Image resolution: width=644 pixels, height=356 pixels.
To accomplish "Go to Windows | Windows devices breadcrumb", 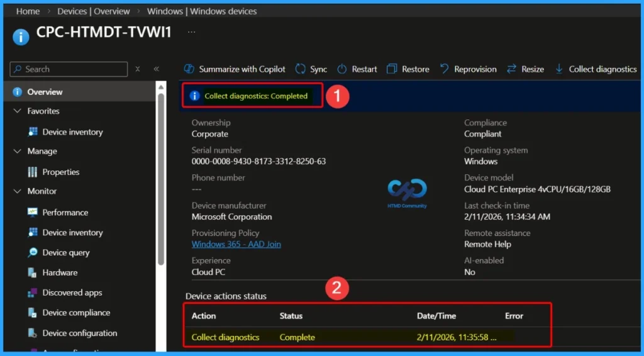I will (202, 11).
